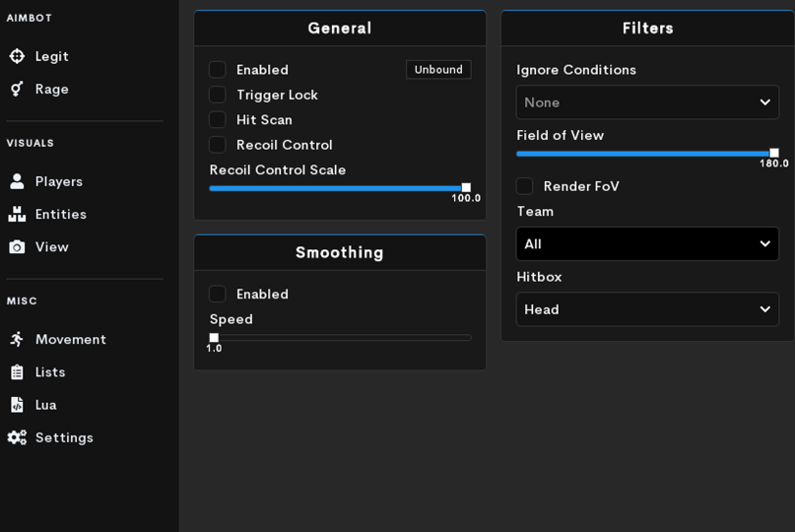Click the Lists clipboard icon

click(17, 372)
